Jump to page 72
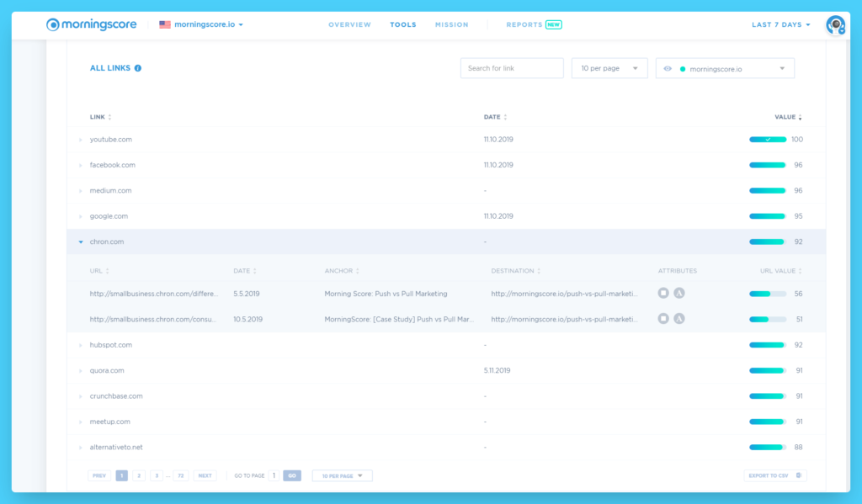The height and width of the screenshot is (504, 862). click(x=181, y=475)
